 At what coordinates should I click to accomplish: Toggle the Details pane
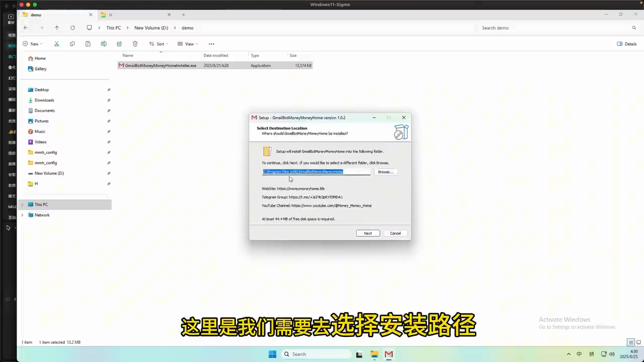pos(627,44)
